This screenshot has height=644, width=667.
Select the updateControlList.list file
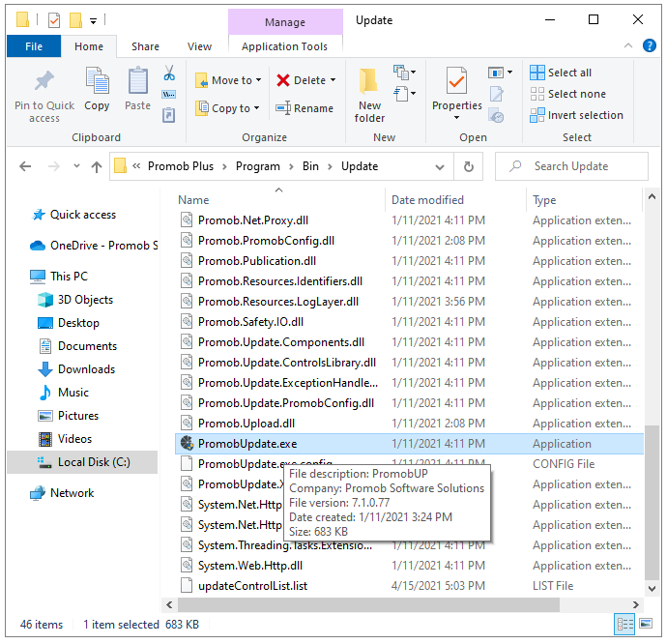click(408, 586)
